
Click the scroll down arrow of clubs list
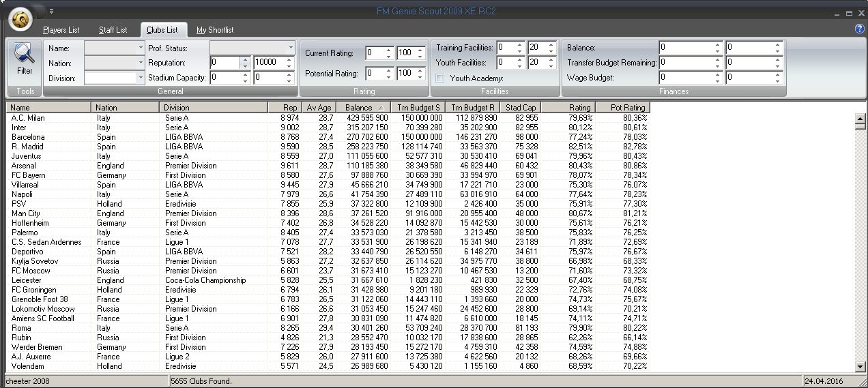point(859,367)
